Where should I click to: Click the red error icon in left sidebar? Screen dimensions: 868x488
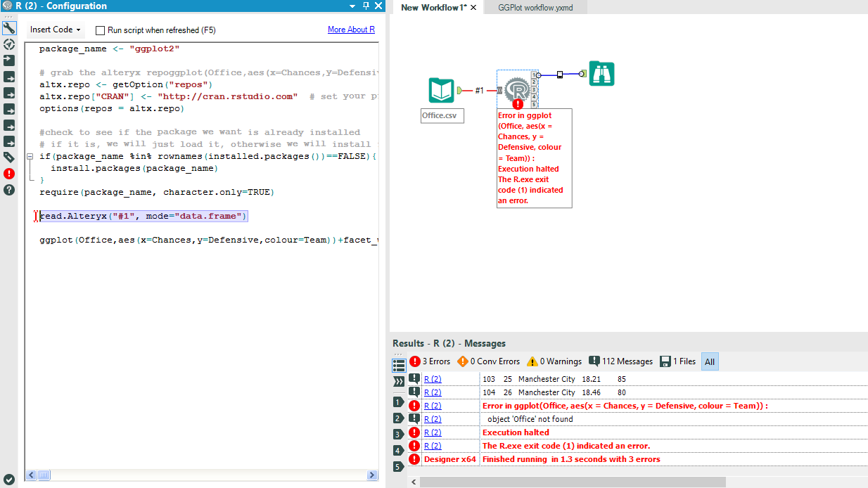(x=9, y=173)
